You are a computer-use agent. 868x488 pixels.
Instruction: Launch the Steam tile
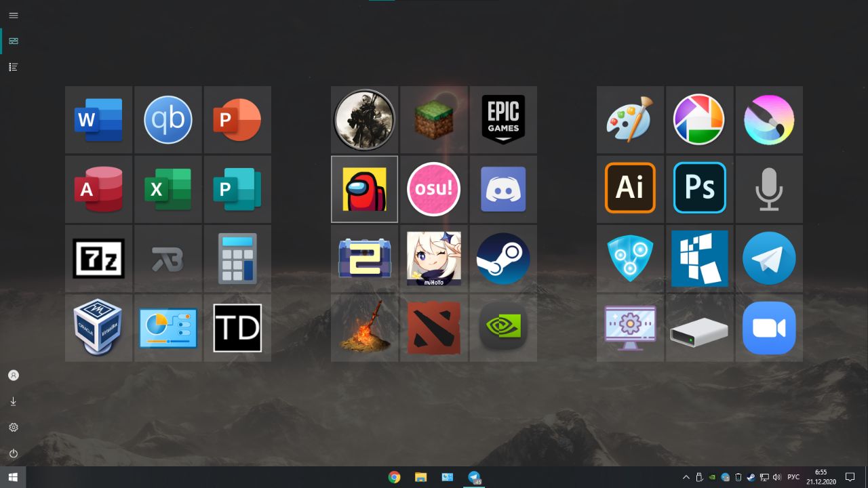(503, 258)
